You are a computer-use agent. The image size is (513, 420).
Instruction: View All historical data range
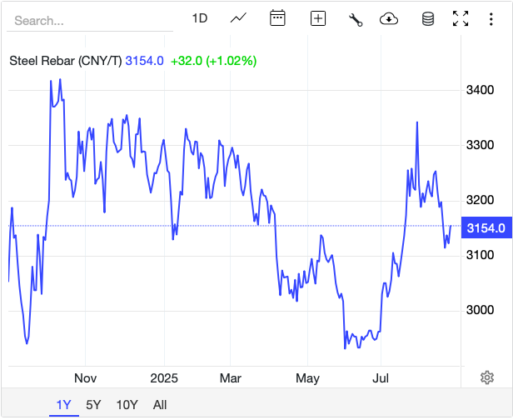click(160, 405)
